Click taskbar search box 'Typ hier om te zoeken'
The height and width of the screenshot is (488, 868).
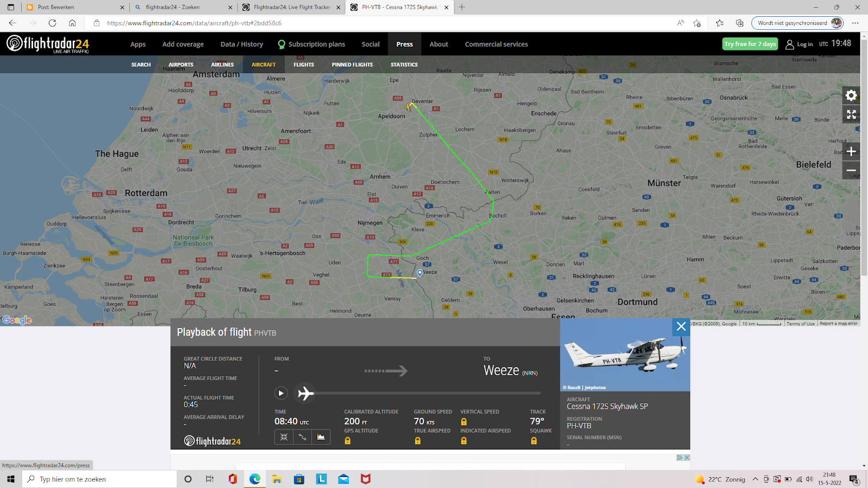(x=100, y=479)
